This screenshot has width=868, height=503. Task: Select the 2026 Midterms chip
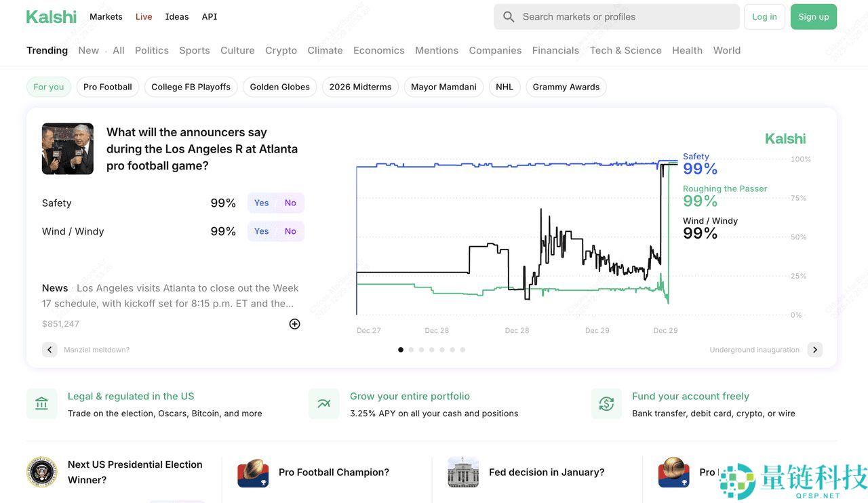(x=360, y=87)
